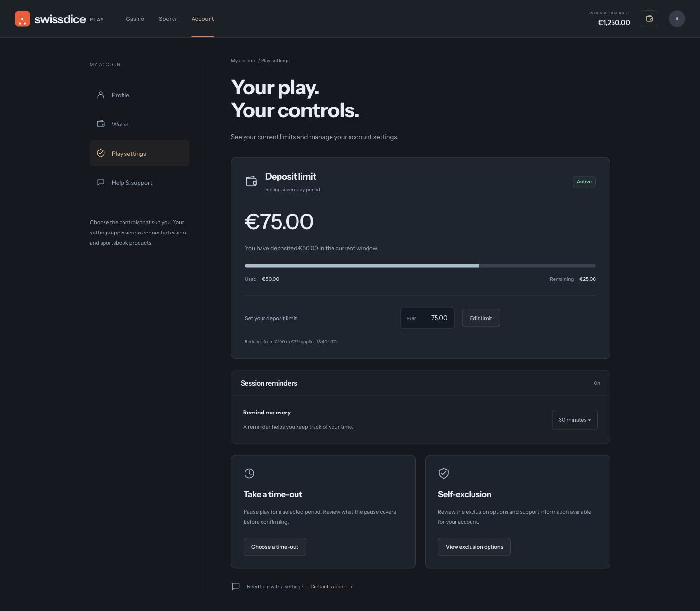
Task: Click the deposit limit progress bar
Action: (420, 266)
